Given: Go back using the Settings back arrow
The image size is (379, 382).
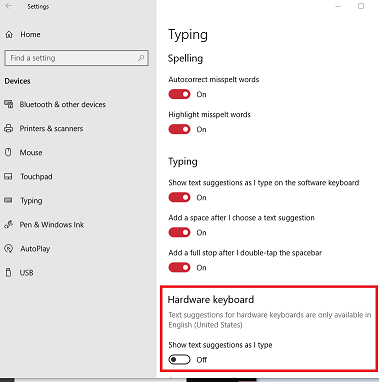Looking at the screenshot, I should [8, 6].
